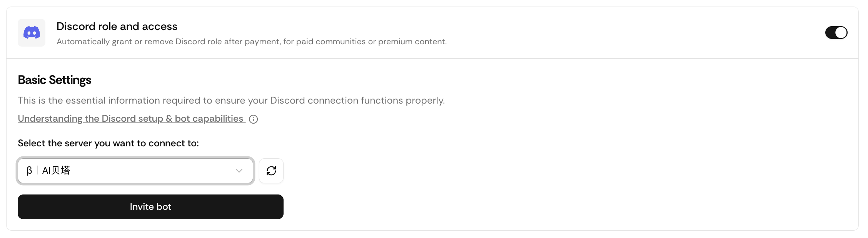This screenshot has width=868, height=238.
Task: Click the "Discord role and access" title
Action: click(117, 26)
